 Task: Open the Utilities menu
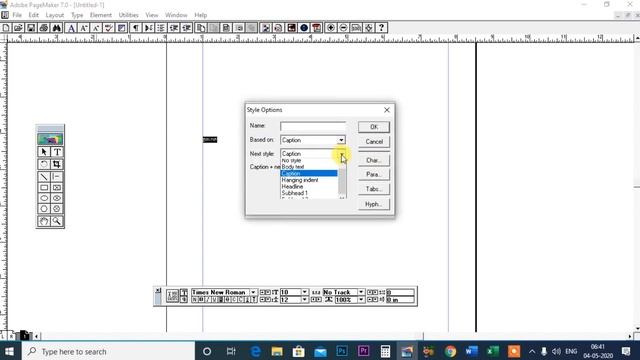point(129,15)
